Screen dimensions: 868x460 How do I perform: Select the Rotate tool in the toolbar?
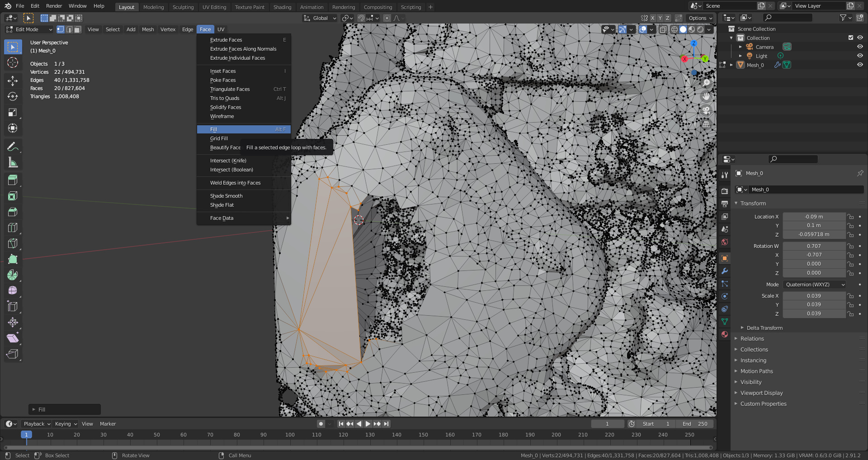13,96
